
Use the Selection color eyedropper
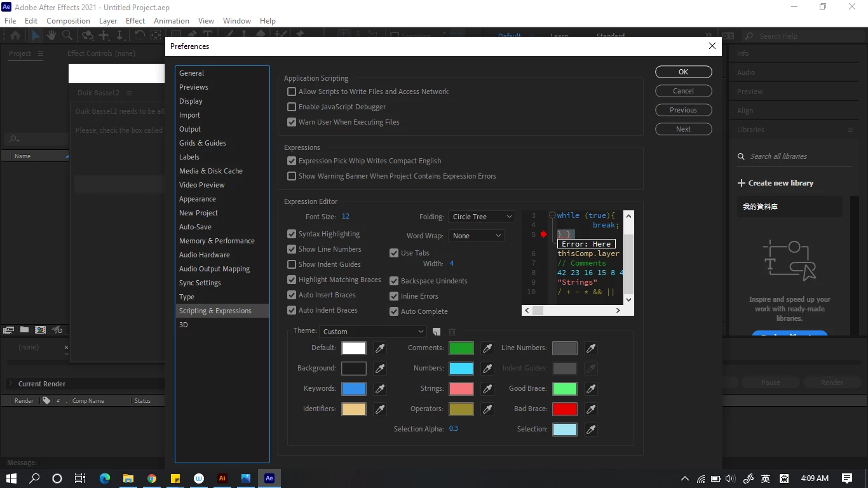click(591, 430)
